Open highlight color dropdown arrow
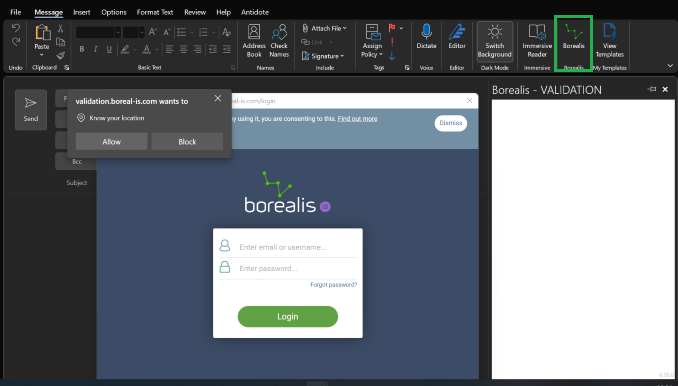 coord(135,50)
